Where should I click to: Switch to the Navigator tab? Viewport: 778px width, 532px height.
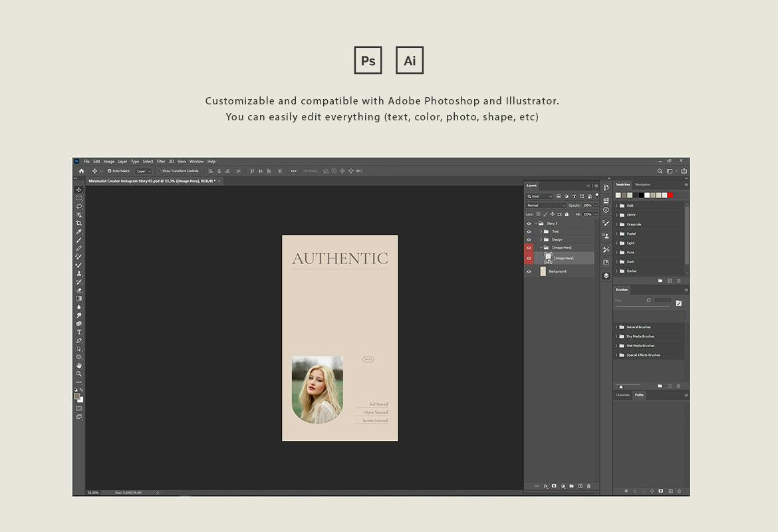[643, 185]
